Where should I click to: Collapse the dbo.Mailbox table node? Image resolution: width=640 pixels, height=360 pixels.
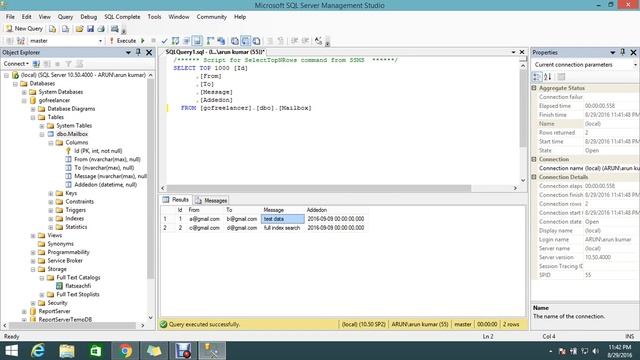[x=42, y=134]
